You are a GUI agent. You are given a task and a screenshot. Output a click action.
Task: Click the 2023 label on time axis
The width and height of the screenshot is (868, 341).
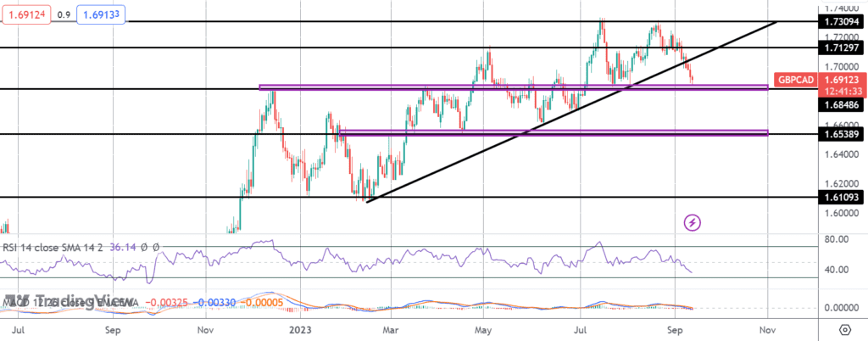[x=301, y=329]
